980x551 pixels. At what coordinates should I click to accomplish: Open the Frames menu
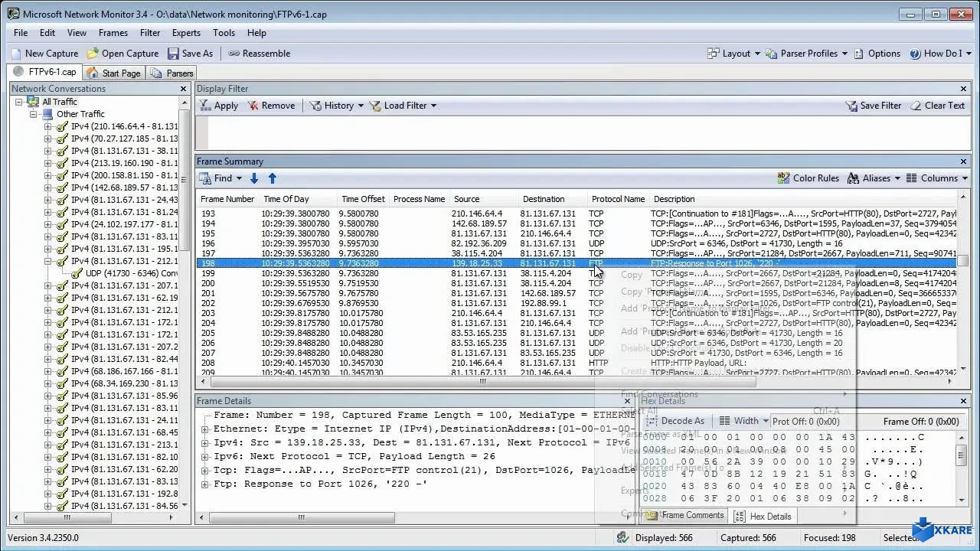pyautogui.click(x=113, y=33)
